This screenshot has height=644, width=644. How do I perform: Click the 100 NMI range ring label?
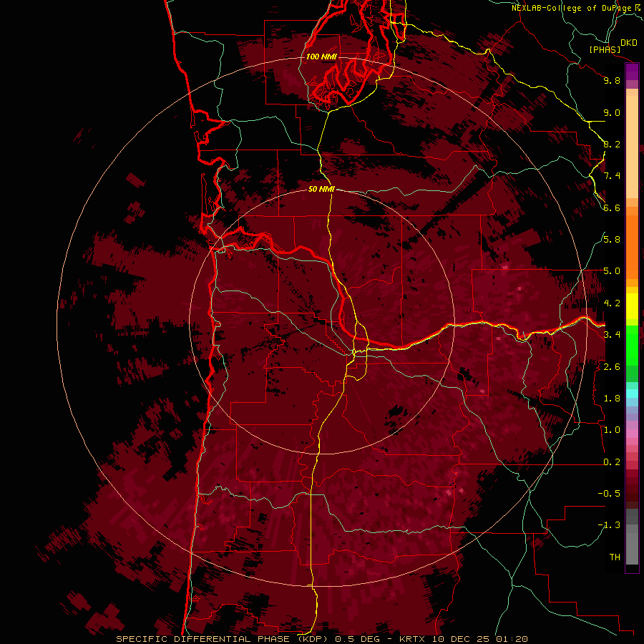click(321, 57)
